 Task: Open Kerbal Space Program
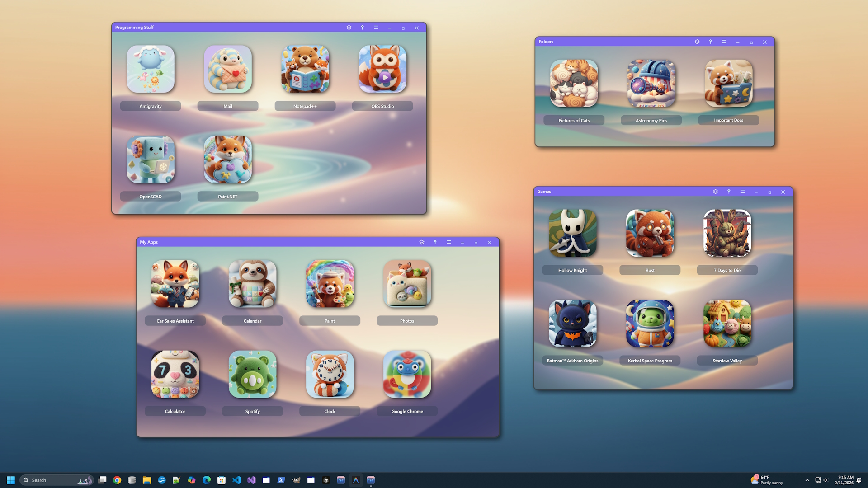[x=650, y=324]
